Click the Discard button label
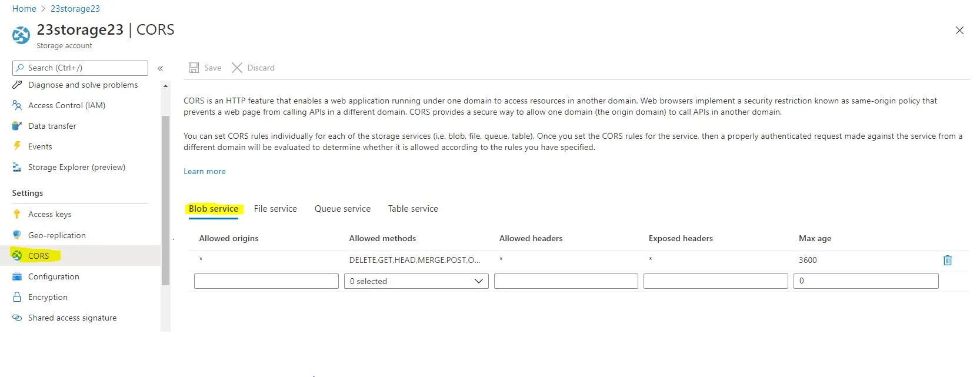 [x=261, y=68]
